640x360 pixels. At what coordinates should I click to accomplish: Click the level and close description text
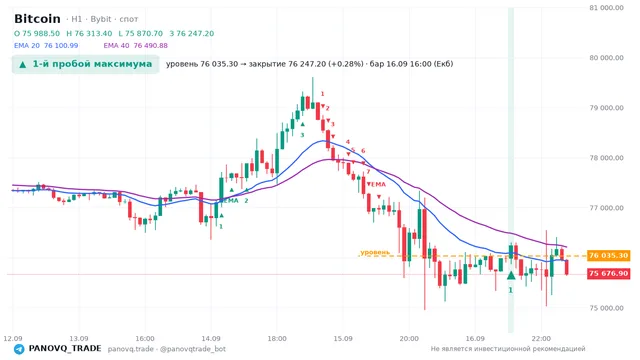(309, 64)
